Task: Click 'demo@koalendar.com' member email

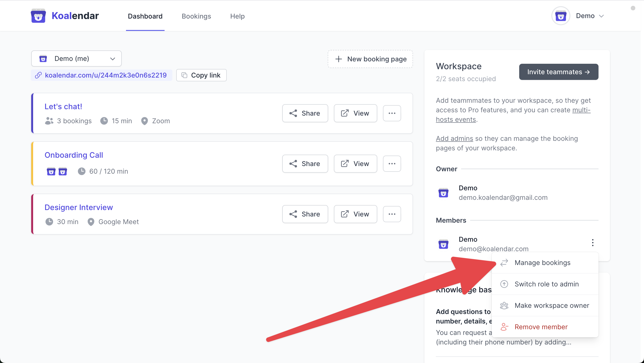Action: click(493, 249)
